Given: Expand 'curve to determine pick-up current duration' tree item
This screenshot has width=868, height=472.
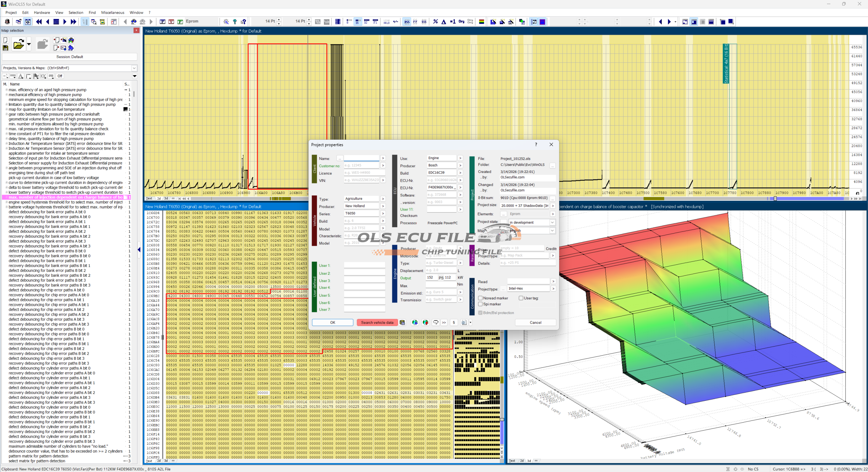Looking at the screenshot, I should (6, 183).
